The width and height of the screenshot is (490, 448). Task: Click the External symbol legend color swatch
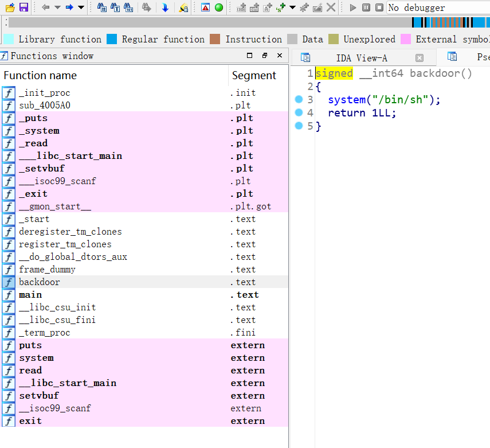point(406,39)
